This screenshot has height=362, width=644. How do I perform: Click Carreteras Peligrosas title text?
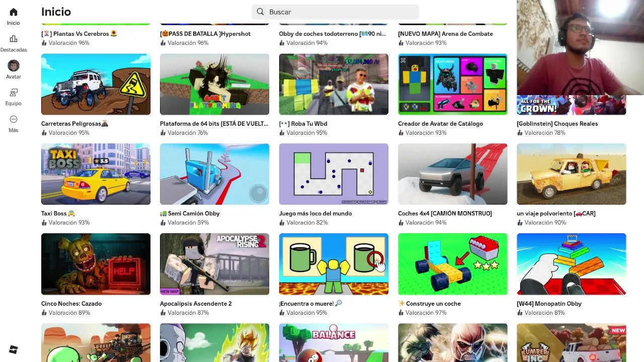coord(75,124)
